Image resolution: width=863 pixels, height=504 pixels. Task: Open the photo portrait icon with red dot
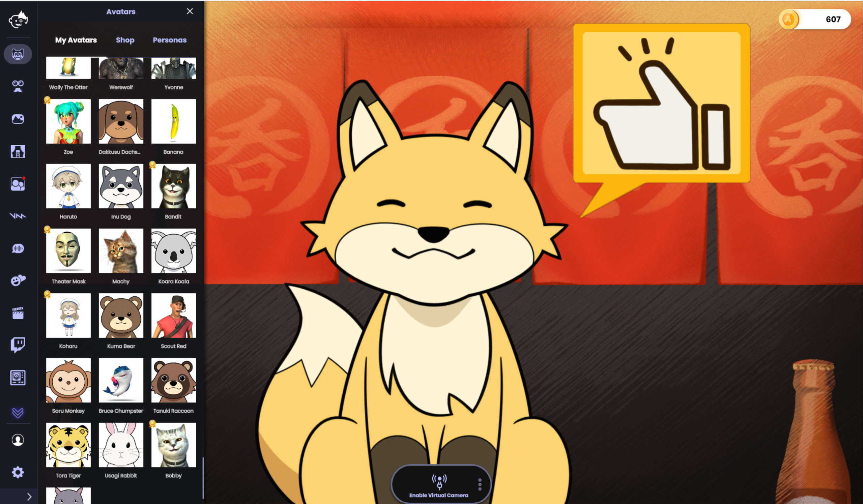click(x=18, y=184)
